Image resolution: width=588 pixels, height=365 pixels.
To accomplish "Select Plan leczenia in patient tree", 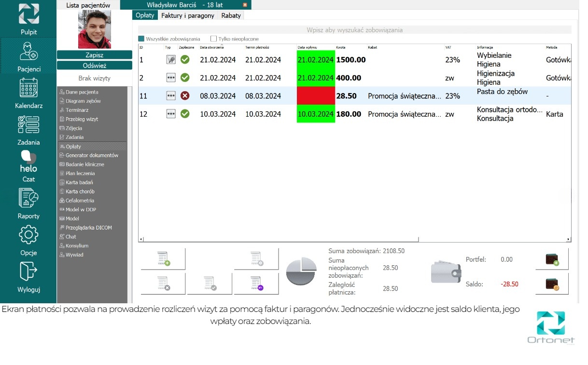I will coord(80,174).
